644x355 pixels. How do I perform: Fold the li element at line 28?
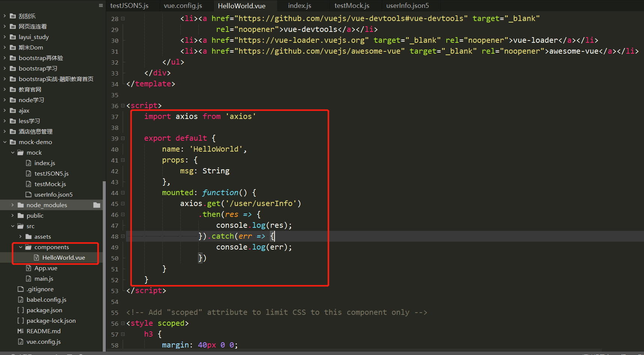coord(123,19)
